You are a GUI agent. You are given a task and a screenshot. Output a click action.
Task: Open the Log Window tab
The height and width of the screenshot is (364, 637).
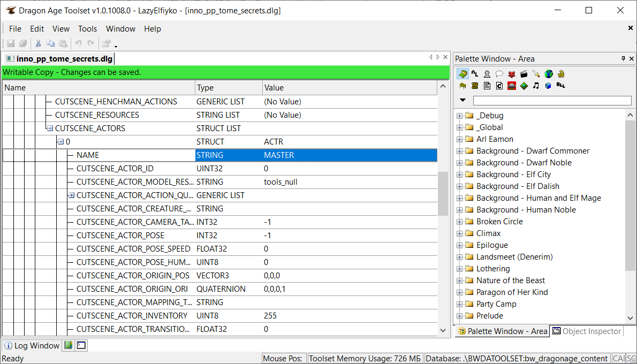pyautogui.click(x=32, y=346)
